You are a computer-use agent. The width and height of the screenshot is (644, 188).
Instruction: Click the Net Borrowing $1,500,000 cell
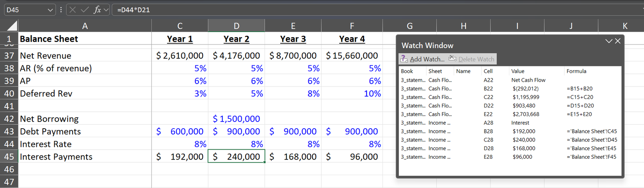tap(236, 118)
